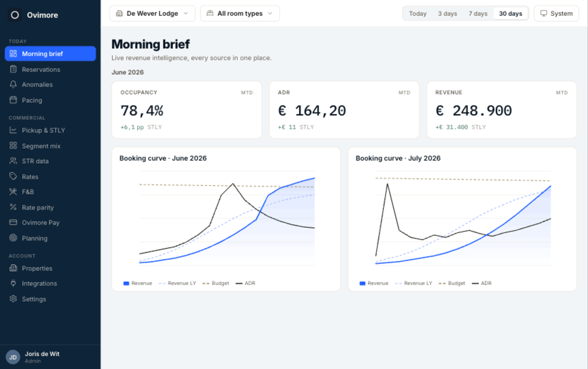Click the Revenue € 248.900 card
Viewport: 588px width, 369px height.
[502, 110]
